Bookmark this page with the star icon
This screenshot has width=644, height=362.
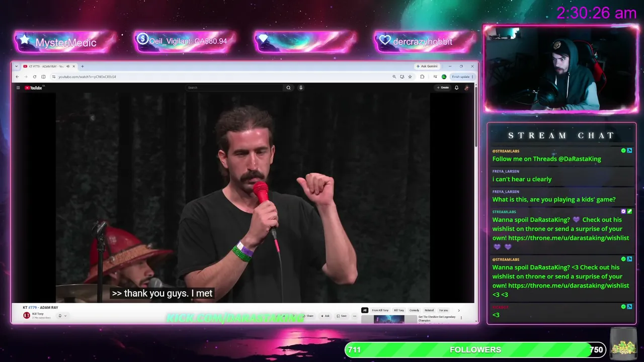pyautogui.click(x=410, y=77)
